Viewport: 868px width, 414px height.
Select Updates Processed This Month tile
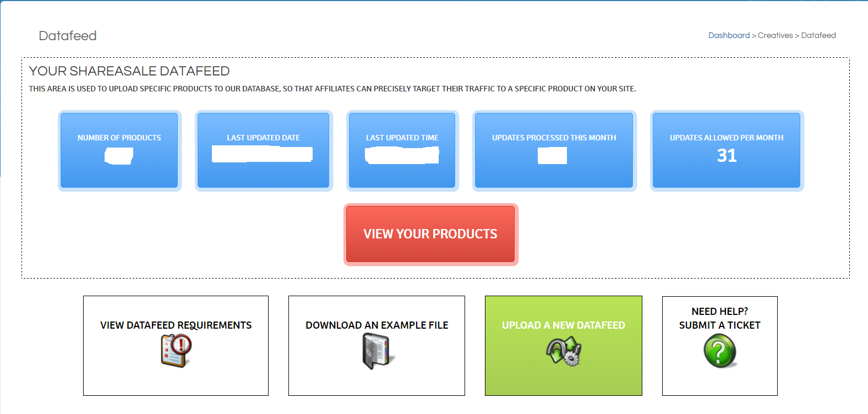tap(554, 151)
